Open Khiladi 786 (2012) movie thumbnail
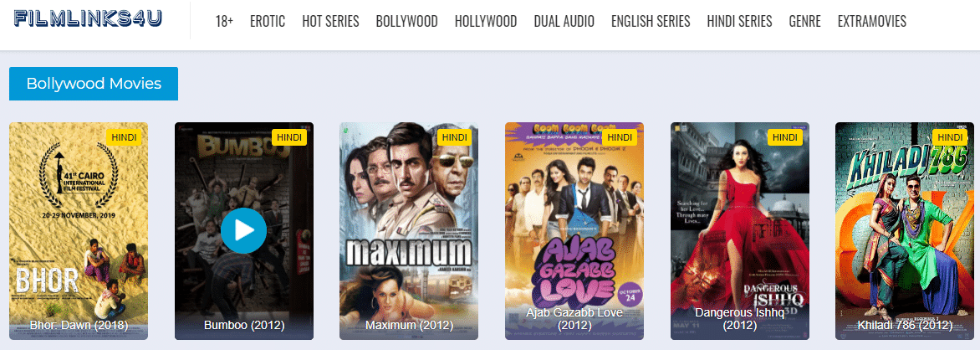 (x=905, y=231)
